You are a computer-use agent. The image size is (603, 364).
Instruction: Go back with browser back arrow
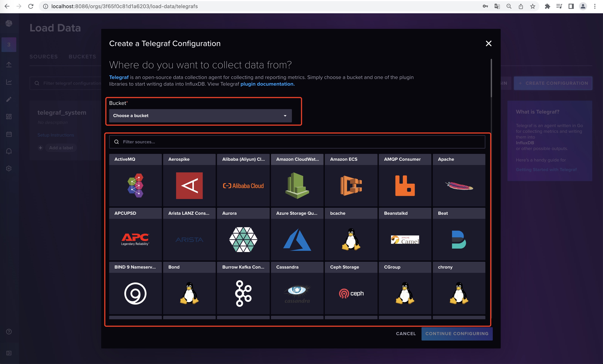coord(7,6)
